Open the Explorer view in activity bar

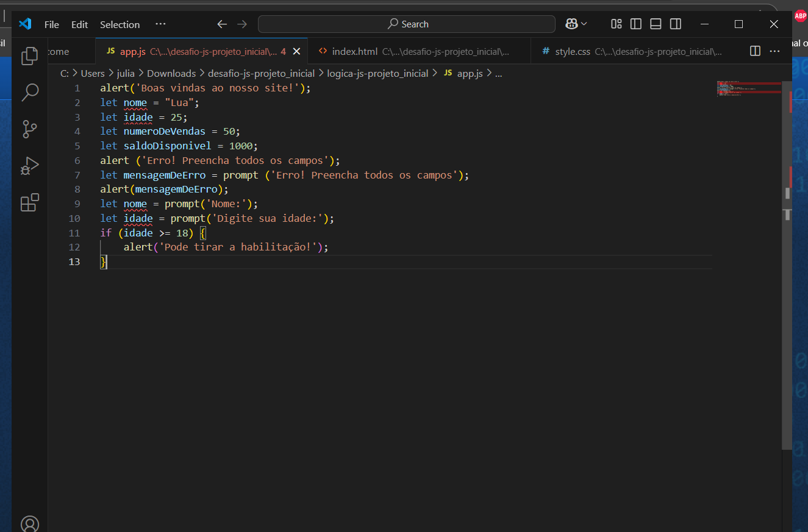pyautogui.click(x=29, y=56)
